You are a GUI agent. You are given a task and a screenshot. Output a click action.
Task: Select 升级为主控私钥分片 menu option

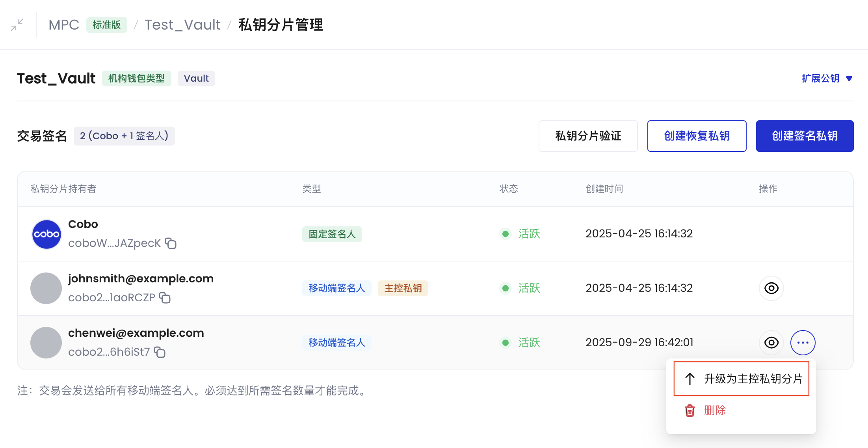[741, 379]
